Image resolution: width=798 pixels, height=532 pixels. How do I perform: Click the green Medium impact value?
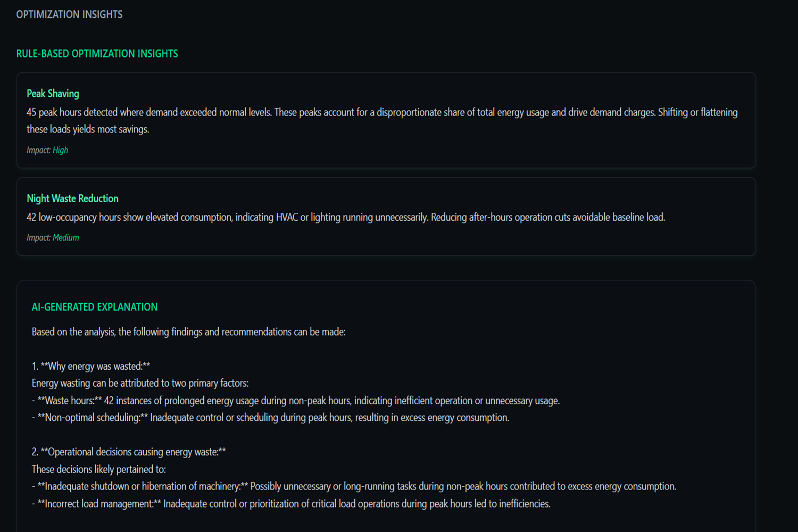65,237
